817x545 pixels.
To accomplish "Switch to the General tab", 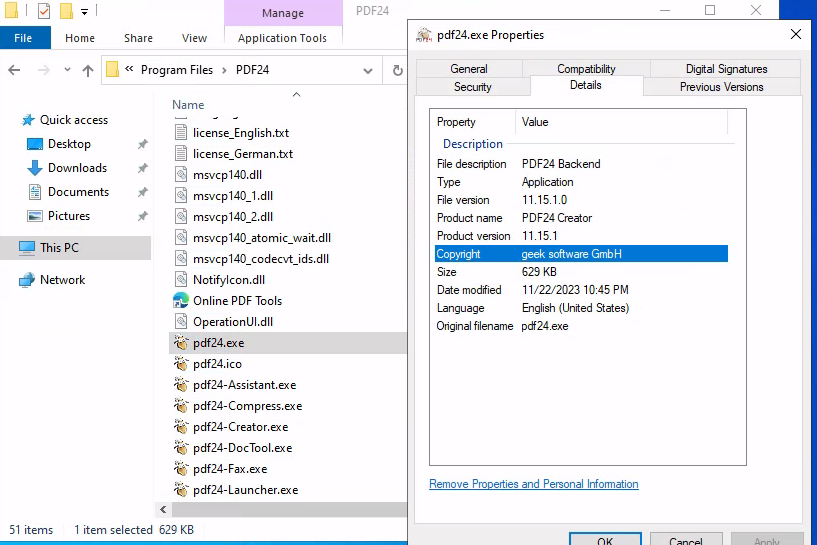I will (469, 69).
